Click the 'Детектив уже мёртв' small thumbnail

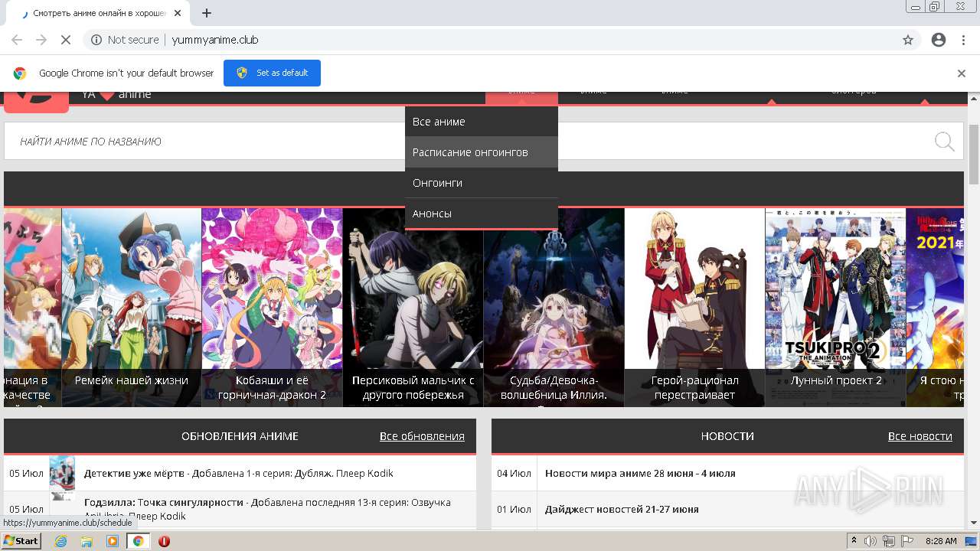coord(62,473)
